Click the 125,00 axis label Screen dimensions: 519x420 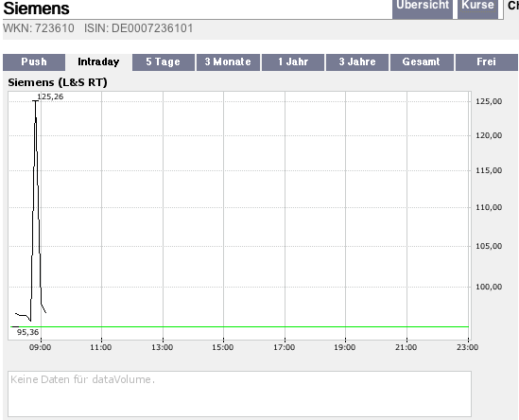489,101
